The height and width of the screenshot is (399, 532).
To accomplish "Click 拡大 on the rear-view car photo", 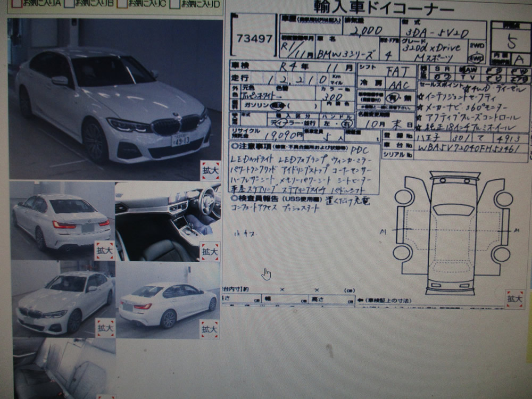I will [104, 251].
